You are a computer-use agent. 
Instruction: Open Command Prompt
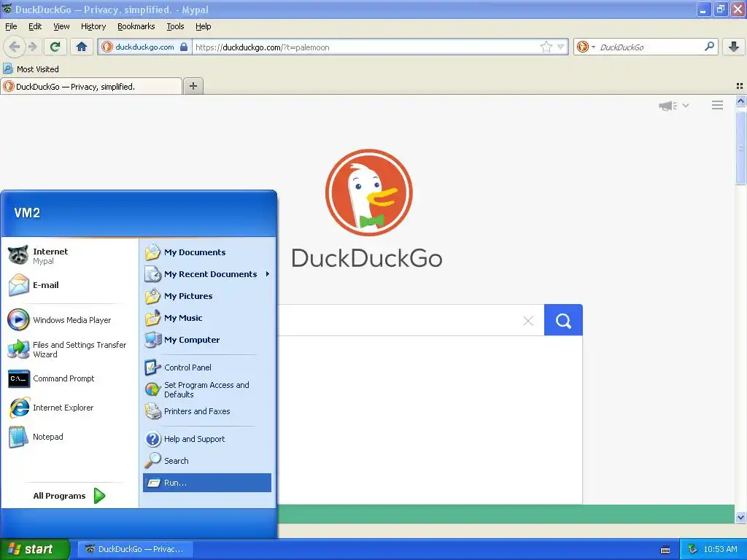pos(69,378)
